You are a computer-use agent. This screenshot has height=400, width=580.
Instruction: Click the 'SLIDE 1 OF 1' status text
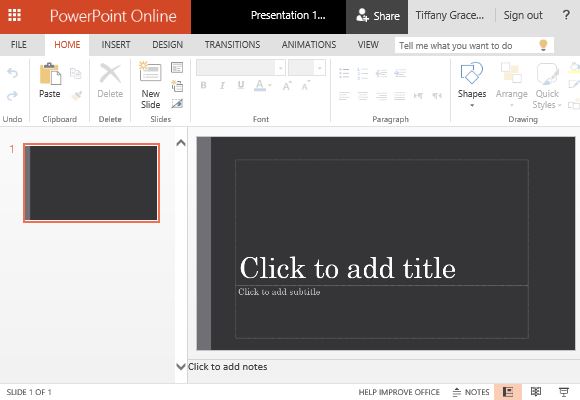click(x=29, y=392)
